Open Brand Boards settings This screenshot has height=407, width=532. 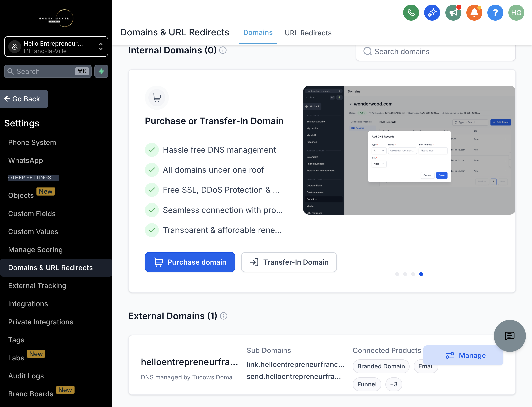[x=31, y=394]
